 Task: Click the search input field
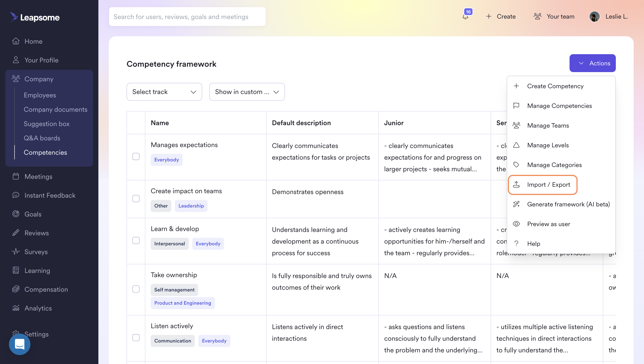coord(187,17)
